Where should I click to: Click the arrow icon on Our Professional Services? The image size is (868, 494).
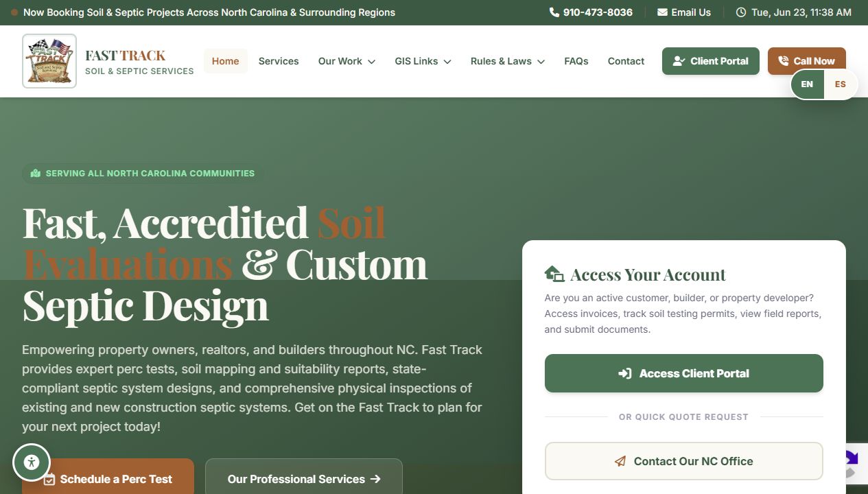click(375, 479)
